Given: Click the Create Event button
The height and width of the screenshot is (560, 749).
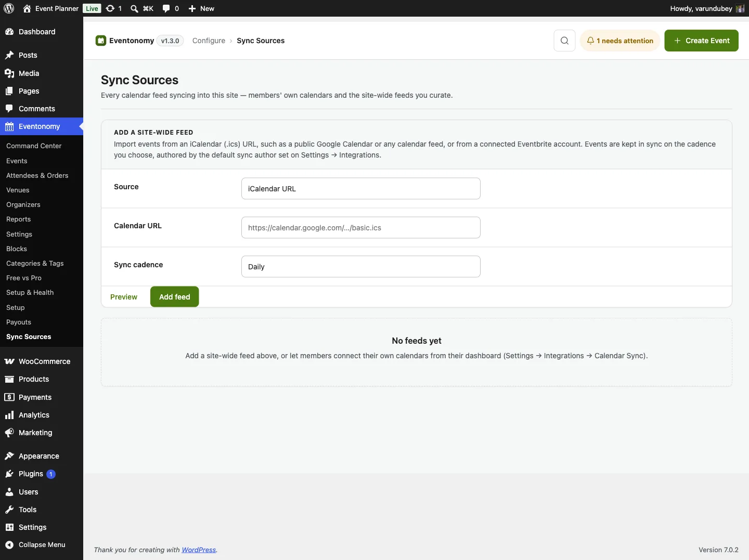Looking at the screenshot, I should tap(701, 41).
